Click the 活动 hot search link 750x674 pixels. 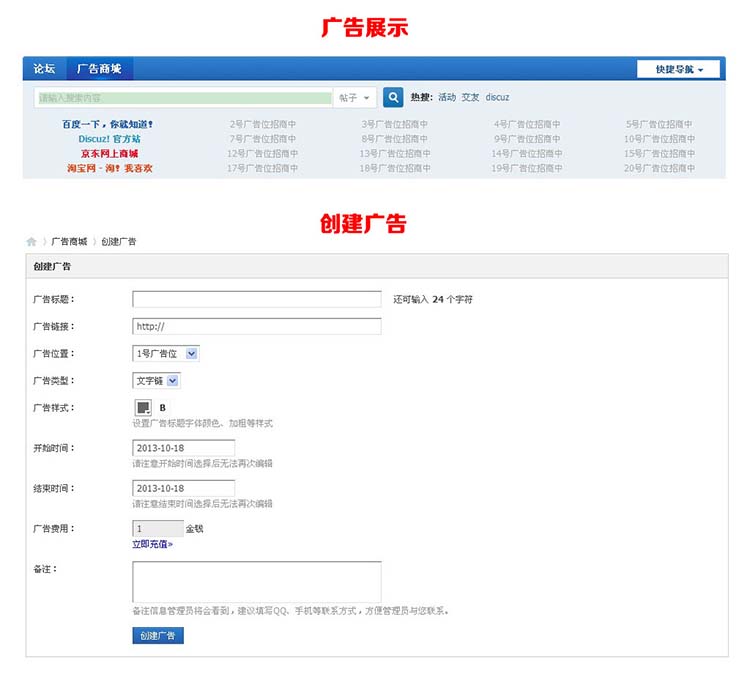pos(447,98)
